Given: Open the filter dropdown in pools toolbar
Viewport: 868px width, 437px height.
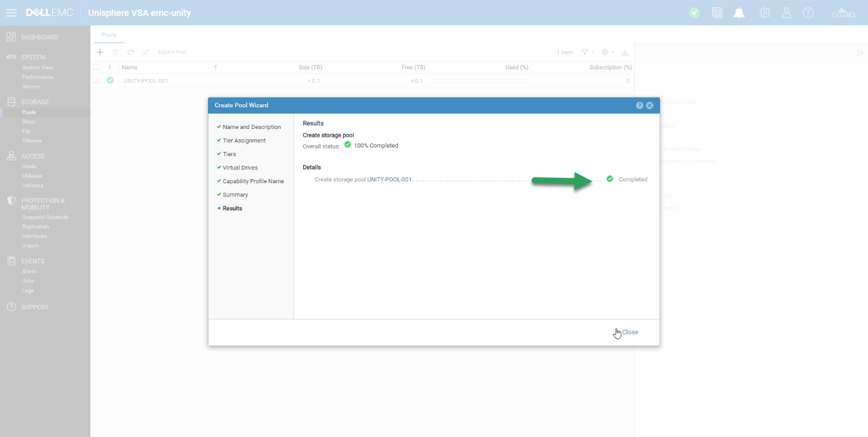Looking at the screenshot, I should (588, 52).
